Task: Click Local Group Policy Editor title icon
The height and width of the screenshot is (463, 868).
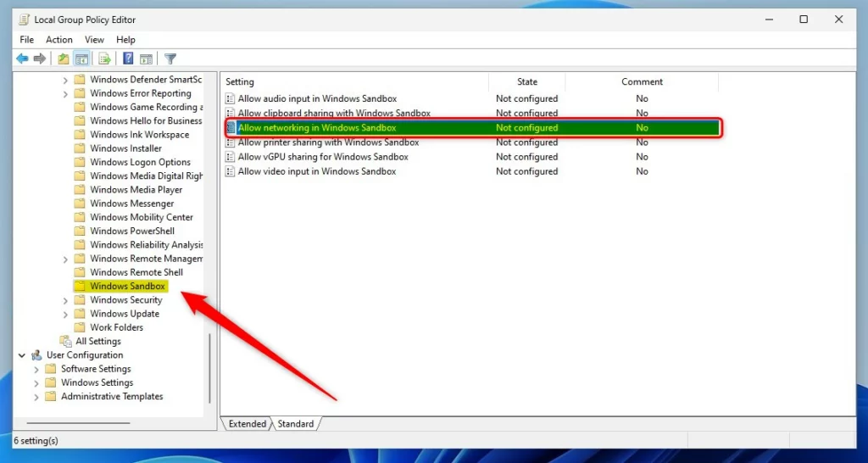Action: click(x=24, y=20)
